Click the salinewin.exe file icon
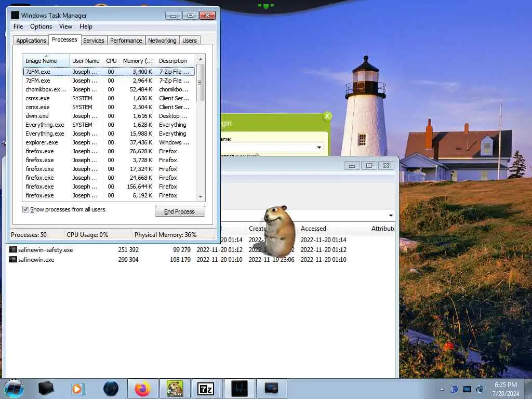This screenshot has width=532, height=399. pyautogui.click(x=13, y=260)
